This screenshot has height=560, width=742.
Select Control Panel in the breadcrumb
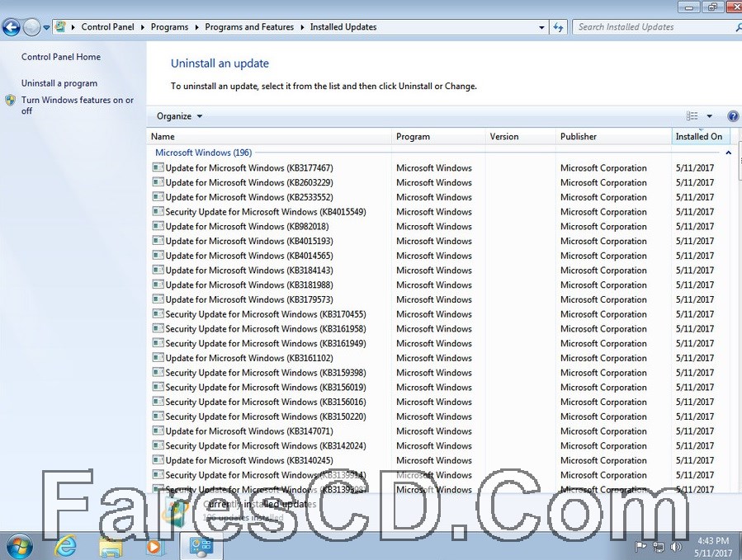[107, 27]
